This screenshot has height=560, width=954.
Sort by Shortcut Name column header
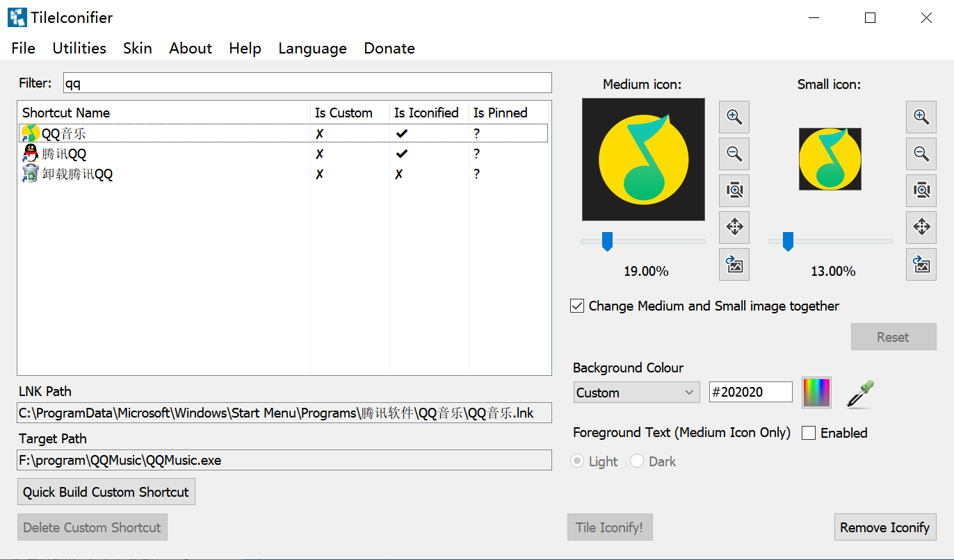(x=164, y=113)
